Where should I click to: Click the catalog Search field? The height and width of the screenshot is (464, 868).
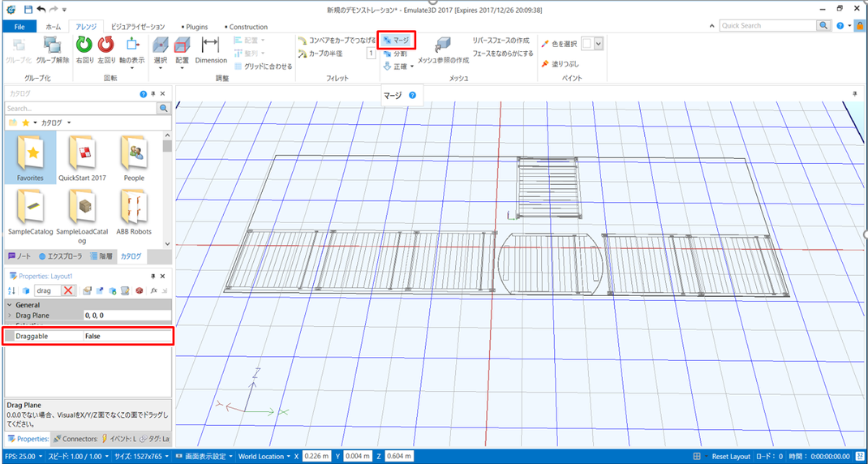click(x=81, y=109)
